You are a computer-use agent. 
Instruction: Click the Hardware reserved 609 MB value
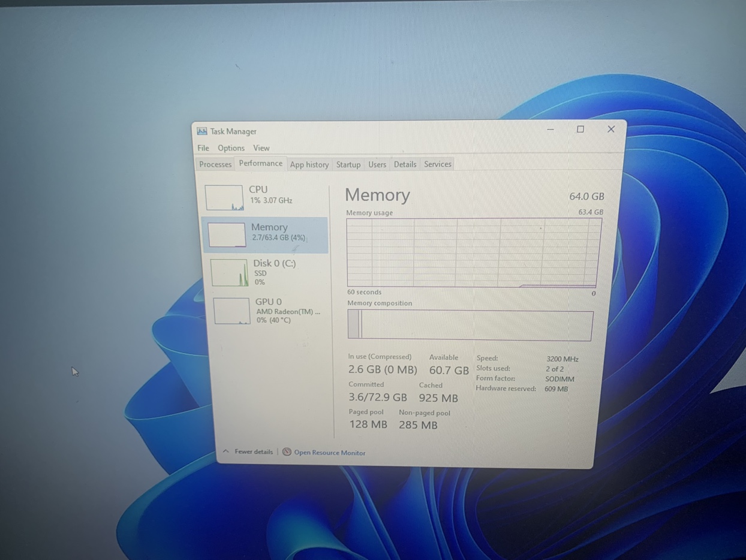(556, 389)
